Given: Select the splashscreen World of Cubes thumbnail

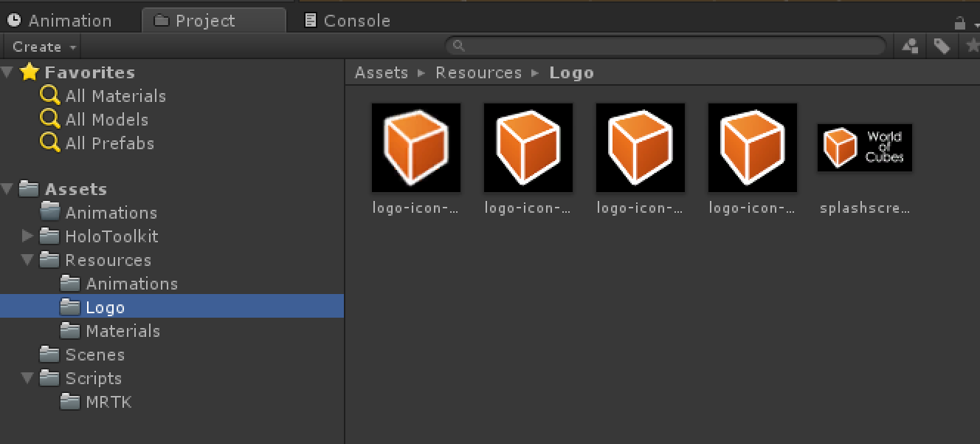Looking at the screenshot, I should click(x=864, y=147).
